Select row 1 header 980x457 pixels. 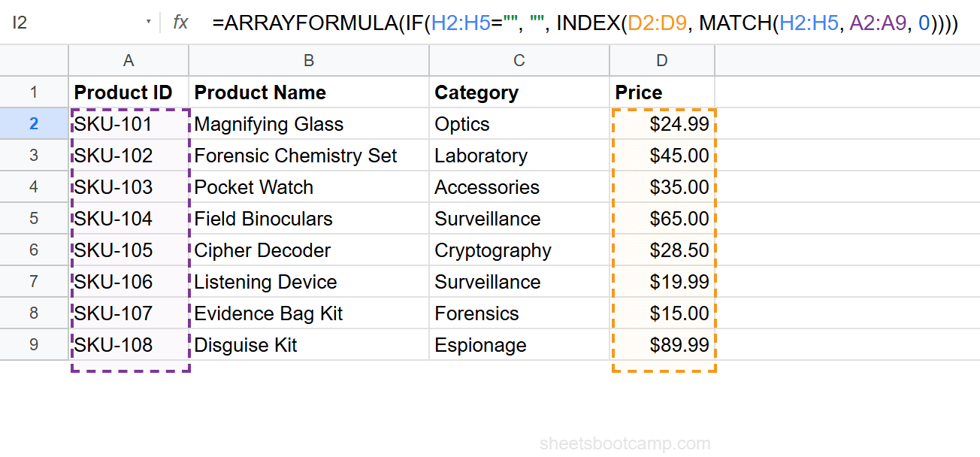[x=34, y=92]
